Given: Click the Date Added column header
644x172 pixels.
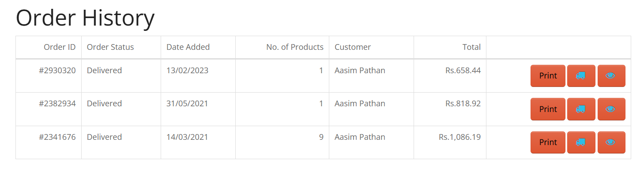Looking at the screenshot, I should point(188,47).
